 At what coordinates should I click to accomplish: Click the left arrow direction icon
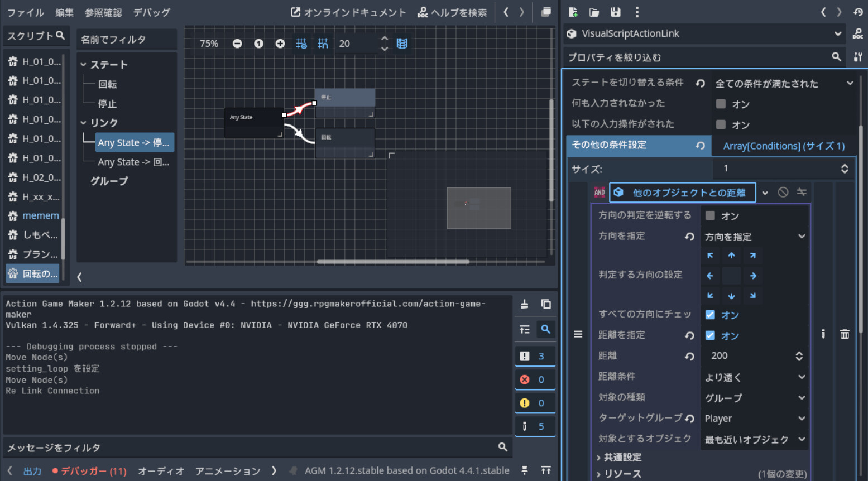point(710,276)
